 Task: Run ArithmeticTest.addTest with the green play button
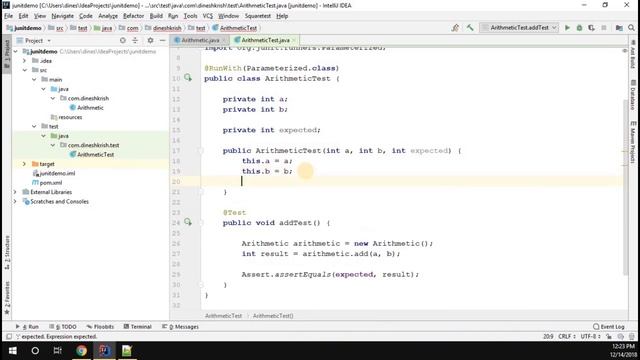(567, 28)
